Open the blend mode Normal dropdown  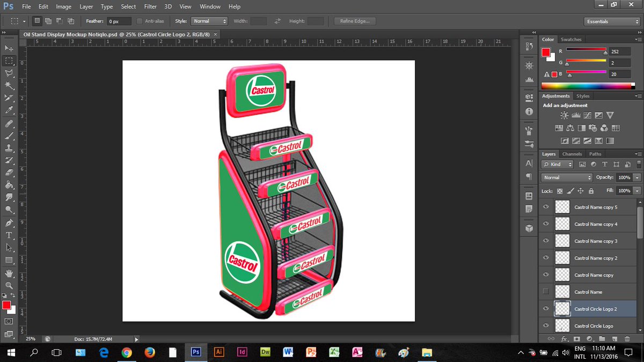(567, 178)
